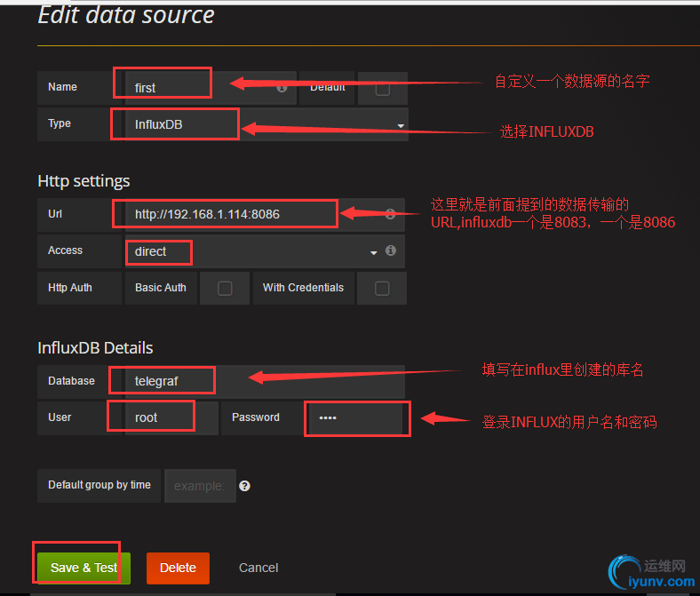The height and width of the screenshot is (596, 700).
Task: Click the 'Type' field label
Action: [x=60, y=123]
